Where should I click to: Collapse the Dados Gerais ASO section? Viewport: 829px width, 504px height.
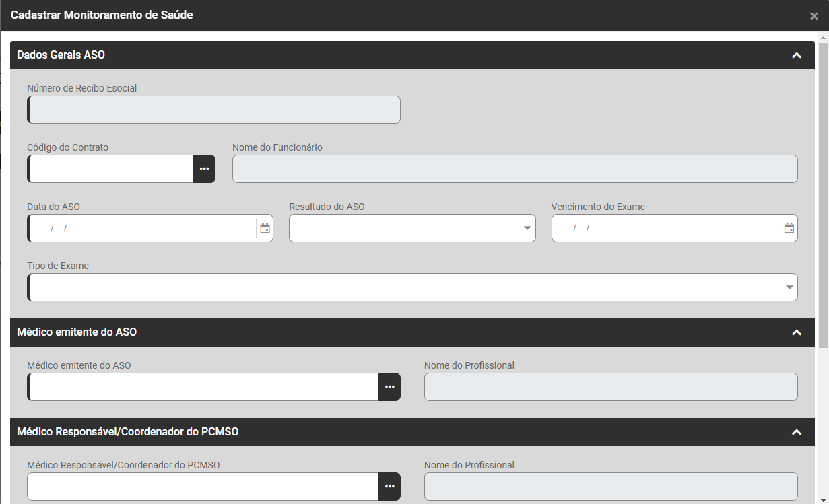[797, 55]
